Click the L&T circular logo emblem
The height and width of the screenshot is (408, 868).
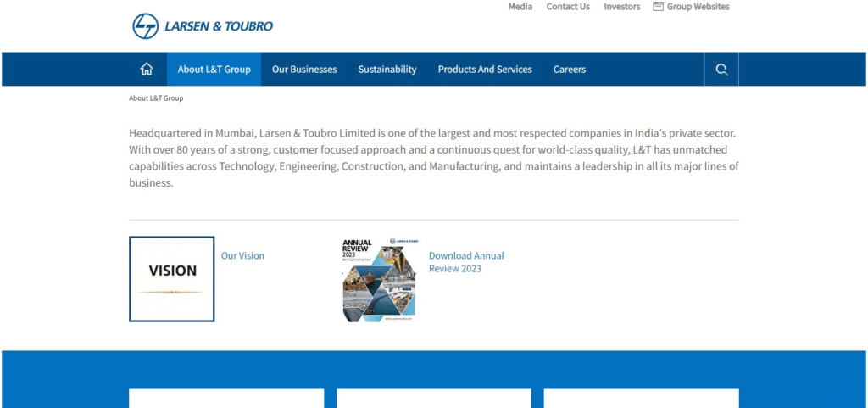146,26
